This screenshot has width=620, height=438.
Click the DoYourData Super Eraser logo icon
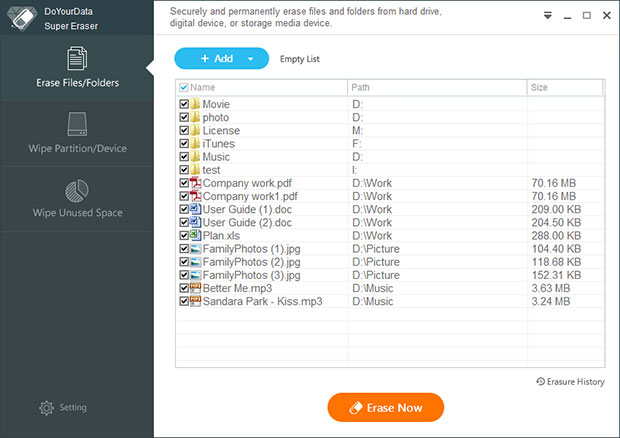22,18
